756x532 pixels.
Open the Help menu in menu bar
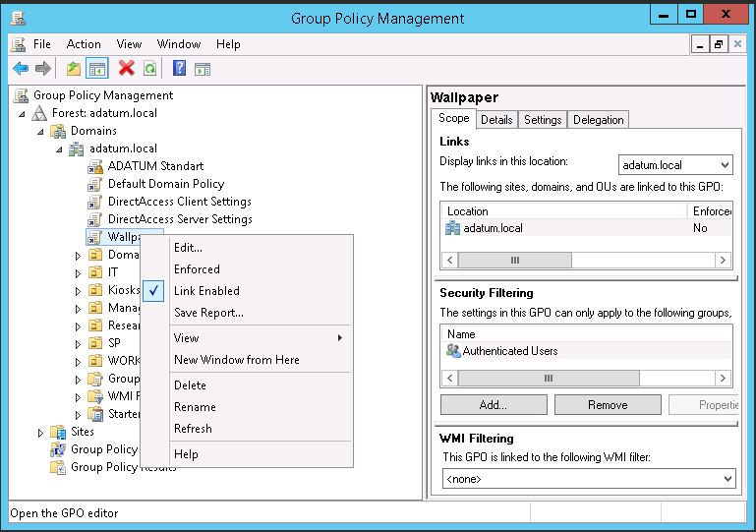(228, 44)
